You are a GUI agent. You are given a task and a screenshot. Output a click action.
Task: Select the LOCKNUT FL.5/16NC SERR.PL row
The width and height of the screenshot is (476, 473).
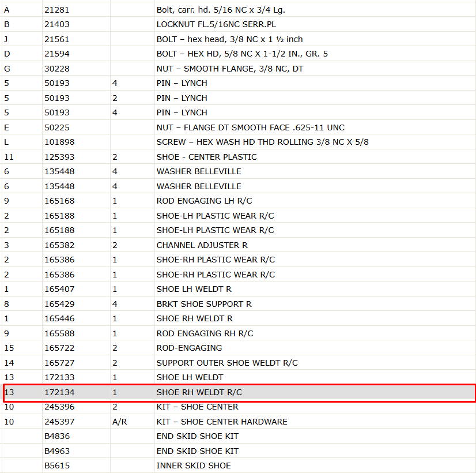pyautogui.click(x=239, y=24)
